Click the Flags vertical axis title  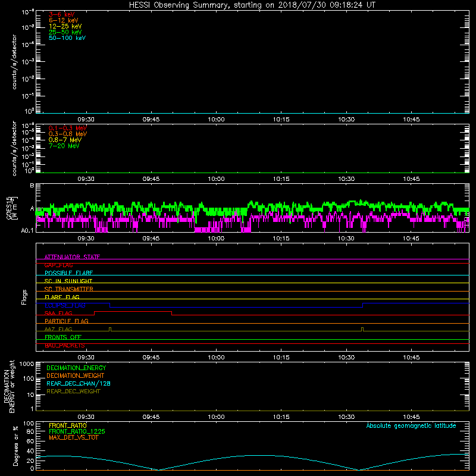tap(24, 297)
